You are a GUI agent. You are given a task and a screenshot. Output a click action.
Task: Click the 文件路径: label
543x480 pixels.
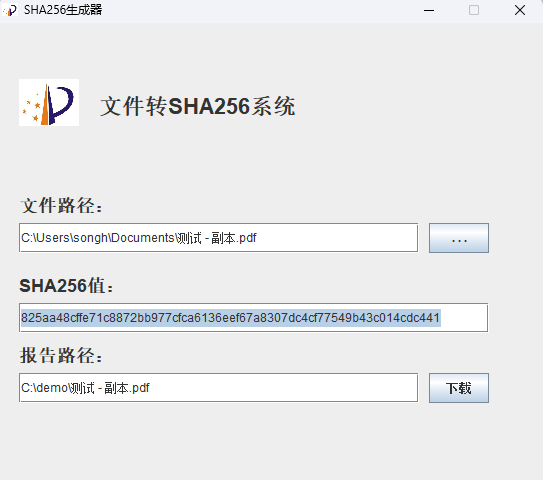pos(62,205)
